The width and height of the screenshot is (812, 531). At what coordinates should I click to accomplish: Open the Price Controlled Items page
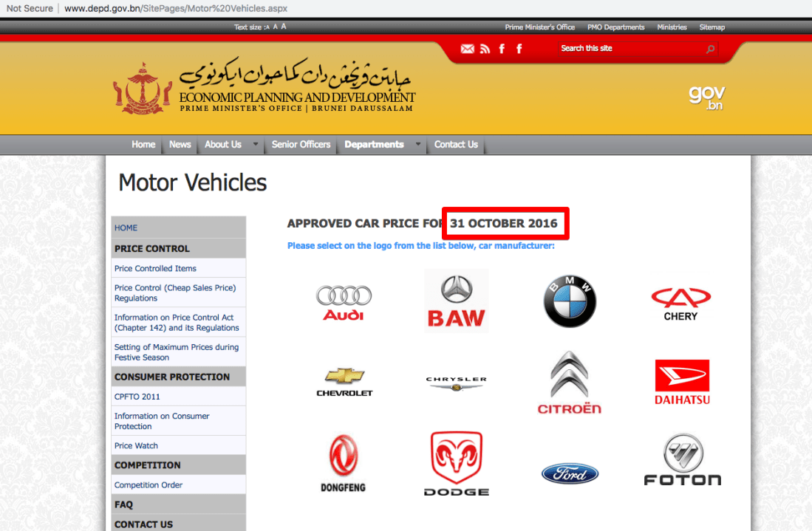(154, 268)
